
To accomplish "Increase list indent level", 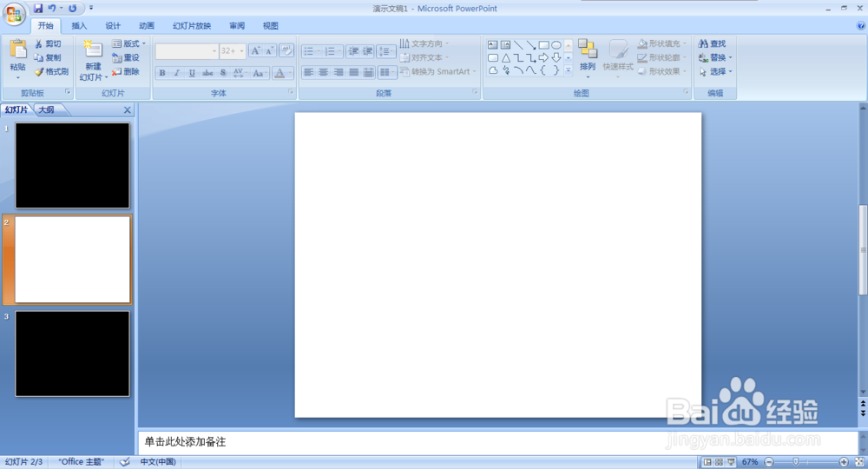I will coord(367,51).
